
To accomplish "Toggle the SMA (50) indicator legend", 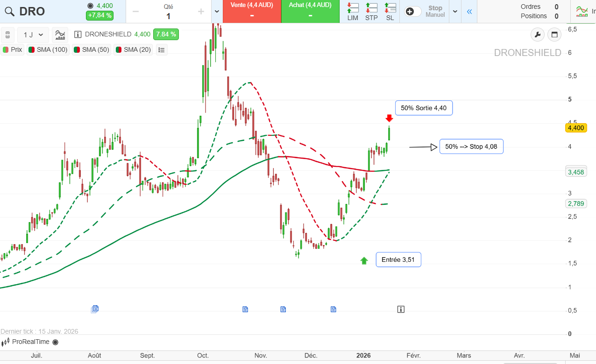I will click(x=92, y=49).
